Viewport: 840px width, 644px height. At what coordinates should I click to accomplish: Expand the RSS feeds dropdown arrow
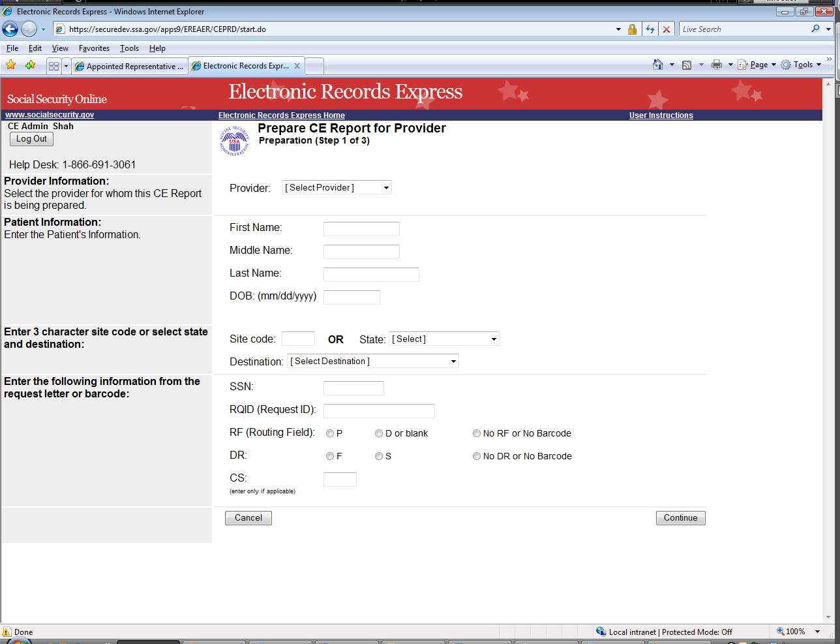pos(701,65)
